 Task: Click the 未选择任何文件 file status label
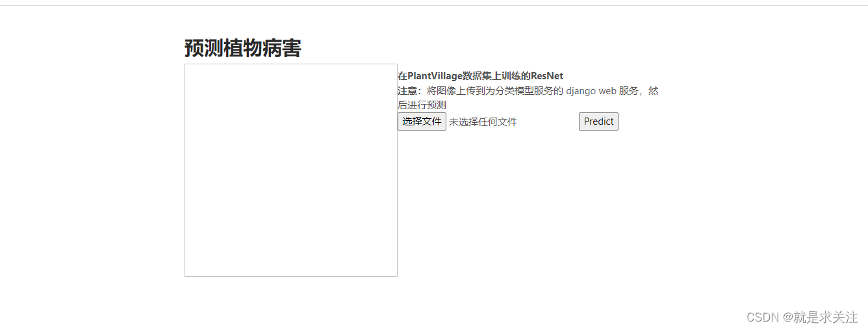pos(483,122)
